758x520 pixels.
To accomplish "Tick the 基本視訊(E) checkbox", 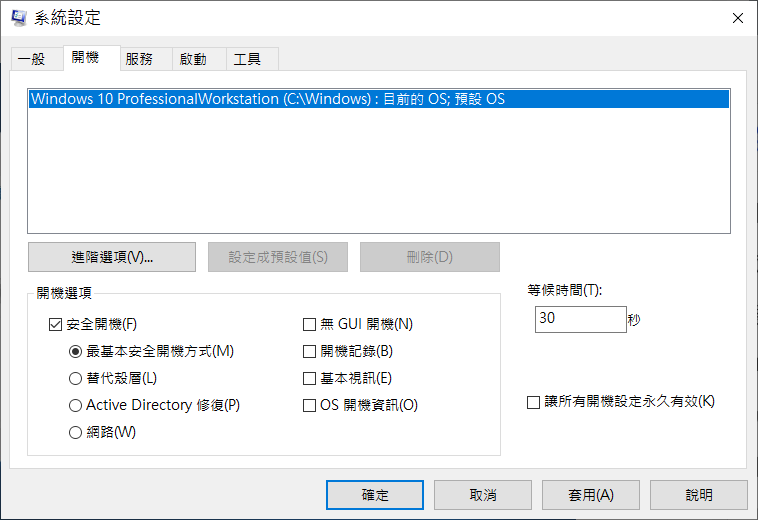I will click(309, 378).
